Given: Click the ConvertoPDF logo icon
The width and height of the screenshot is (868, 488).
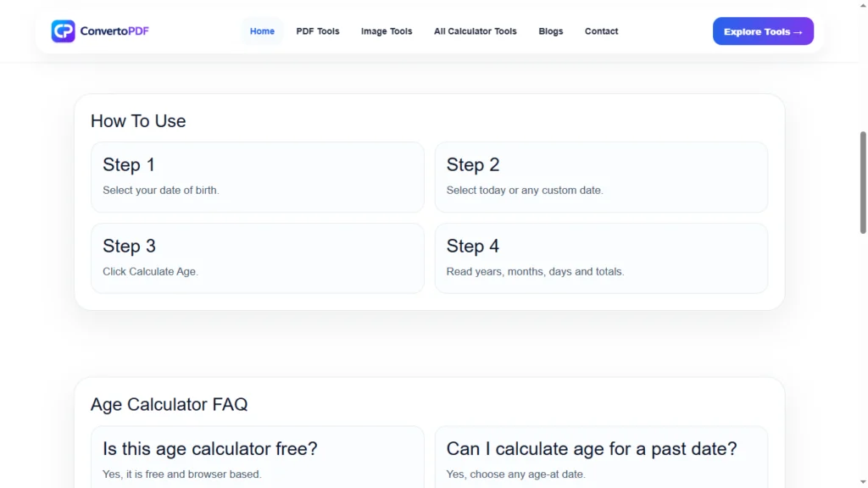Looking at the screenshot, I should click(63, 31).
